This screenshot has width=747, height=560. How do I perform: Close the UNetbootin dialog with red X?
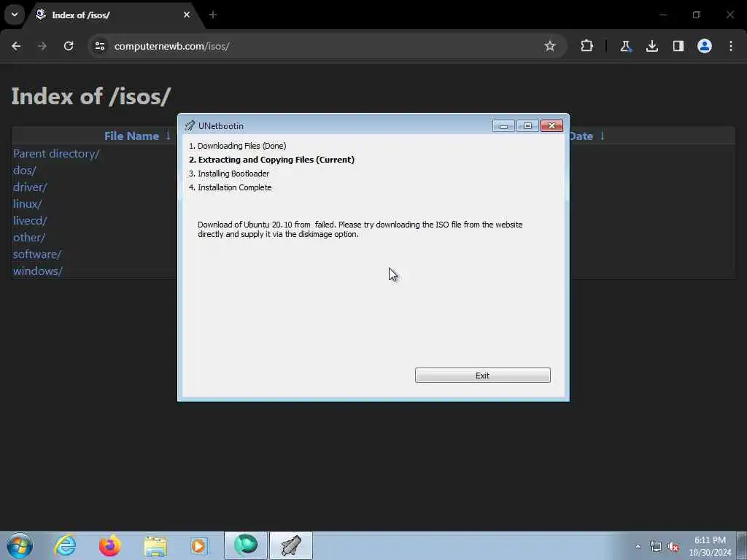tap(551, 125)
